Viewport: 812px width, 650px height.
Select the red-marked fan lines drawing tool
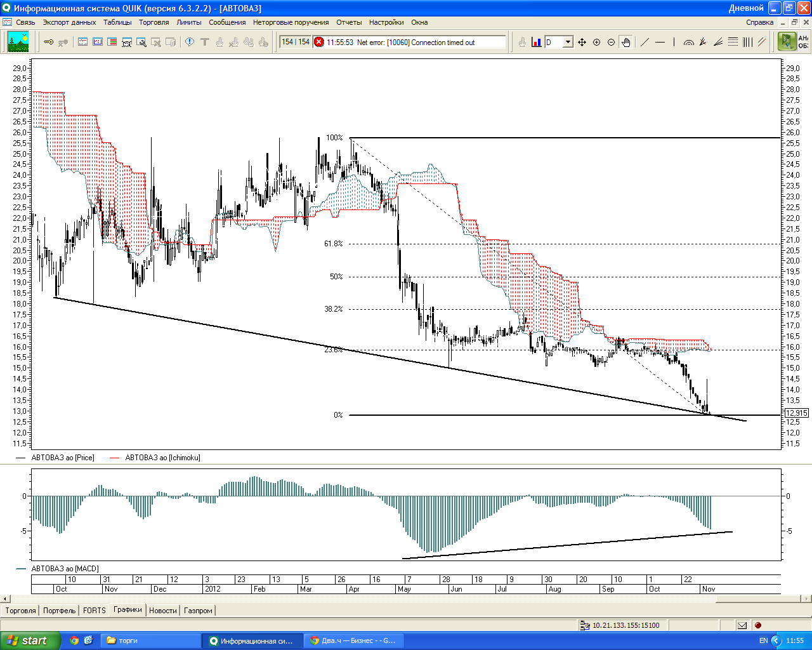pyautogui.click(x=703, y=43)
